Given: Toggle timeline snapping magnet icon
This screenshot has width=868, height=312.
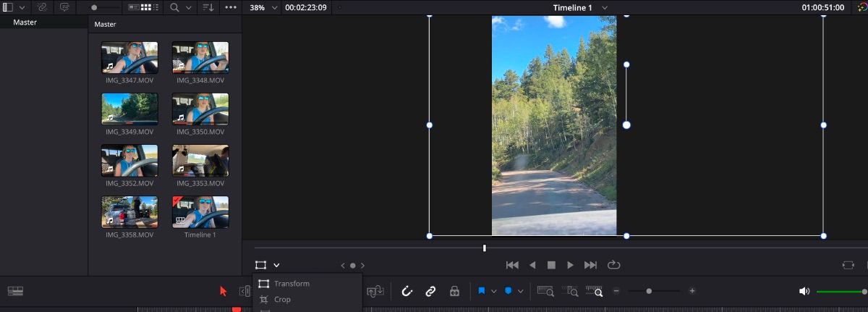Looking at the screenshot, I should point(407,291).
